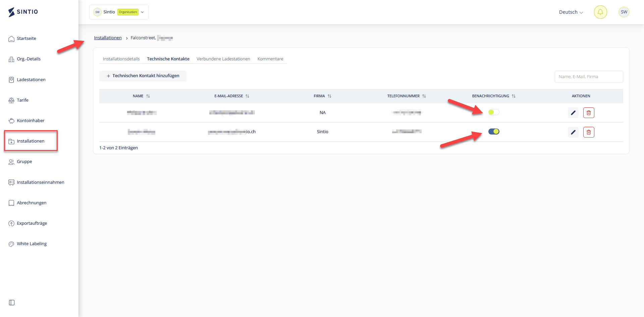Click the notification bell icon

click(x=600, y=12)
